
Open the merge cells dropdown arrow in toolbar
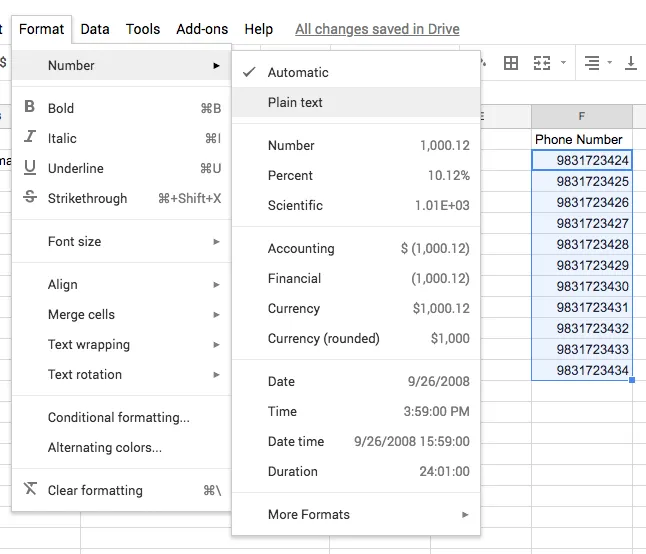pyautogui.click(x=563, y=63)
